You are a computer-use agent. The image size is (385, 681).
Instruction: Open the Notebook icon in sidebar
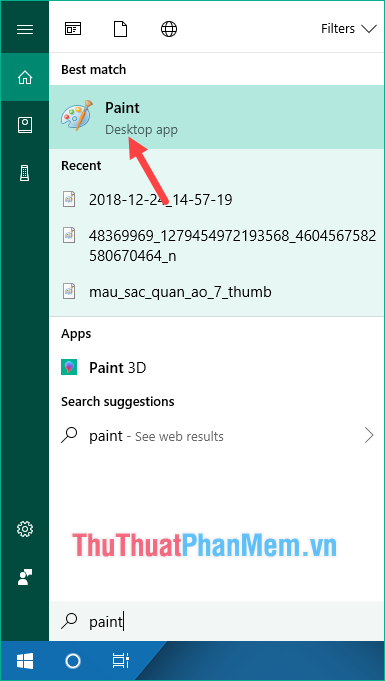25,126
